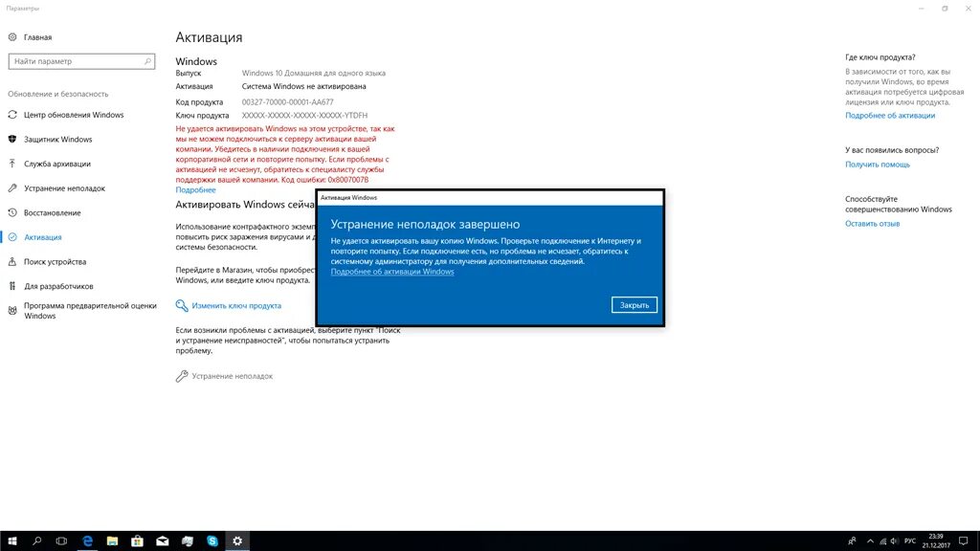Click the Центр обновления Windows refresh icon
The image size is (980, 551).
(x=12, y=115)
